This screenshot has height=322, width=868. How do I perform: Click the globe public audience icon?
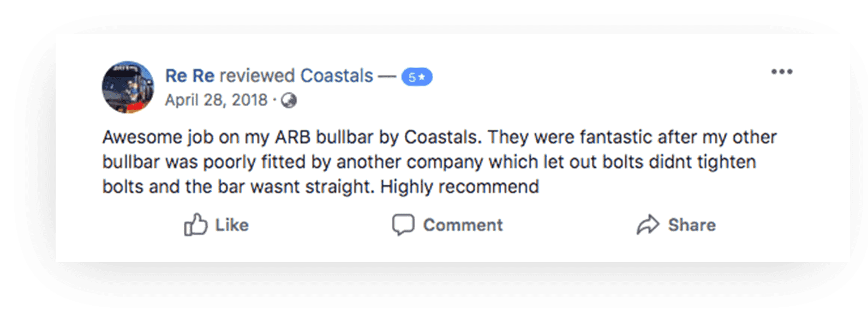coord(289,101)
